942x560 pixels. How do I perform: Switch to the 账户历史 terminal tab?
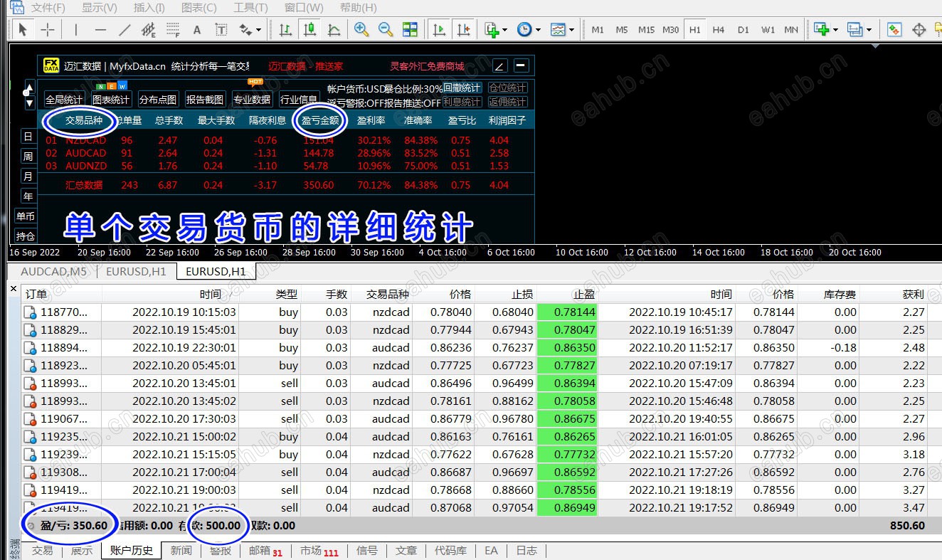pyautogui.click(x=132, y=551)
